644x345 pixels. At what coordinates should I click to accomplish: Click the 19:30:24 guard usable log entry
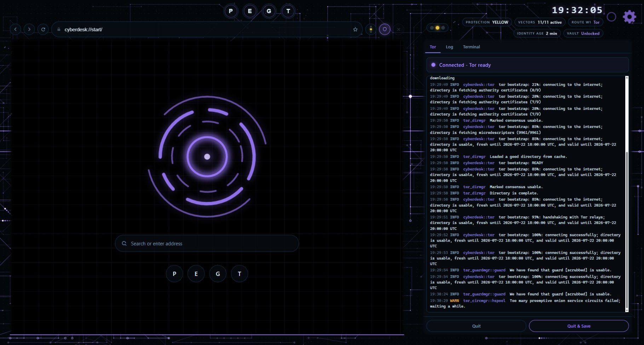[x=521, y=294]
